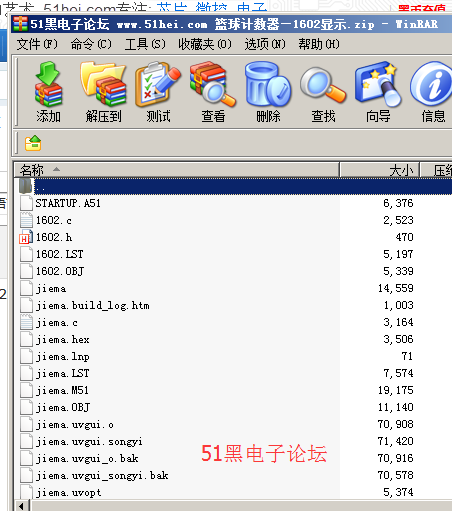Open the 工具(S) menu
This screenshot has width=452, height=511.
[x=145, y=44]
